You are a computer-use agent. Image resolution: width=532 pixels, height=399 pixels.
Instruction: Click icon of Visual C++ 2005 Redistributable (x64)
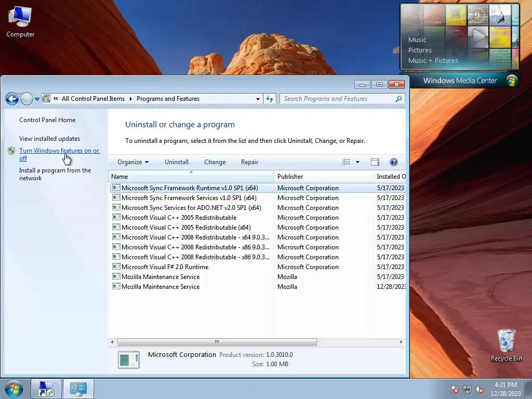tap(116, 227)
